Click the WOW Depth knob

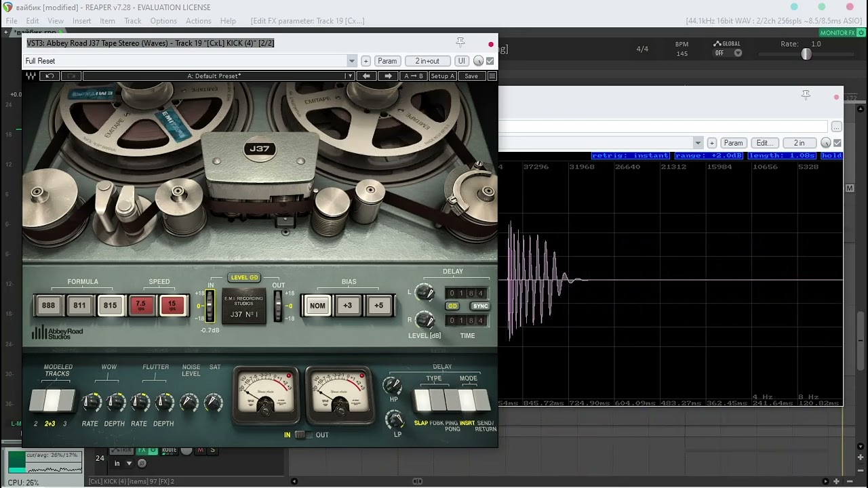click(115, 403)
